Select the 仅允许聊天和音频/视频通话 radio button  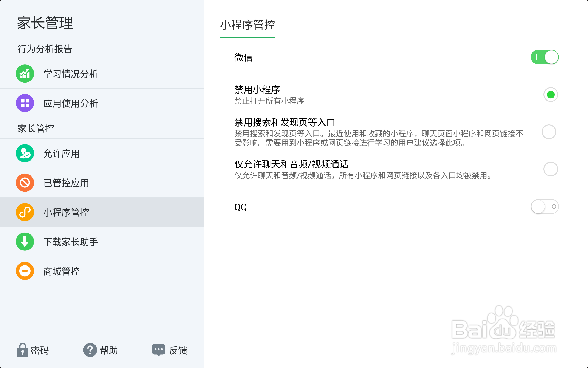(x=551, y=169)
